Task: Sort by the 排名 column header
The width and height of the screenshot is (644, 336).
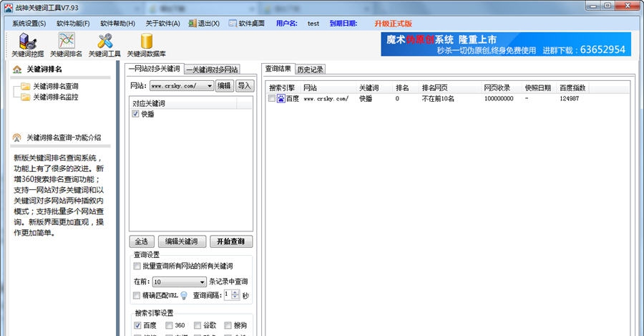Action: pos(402,87)
